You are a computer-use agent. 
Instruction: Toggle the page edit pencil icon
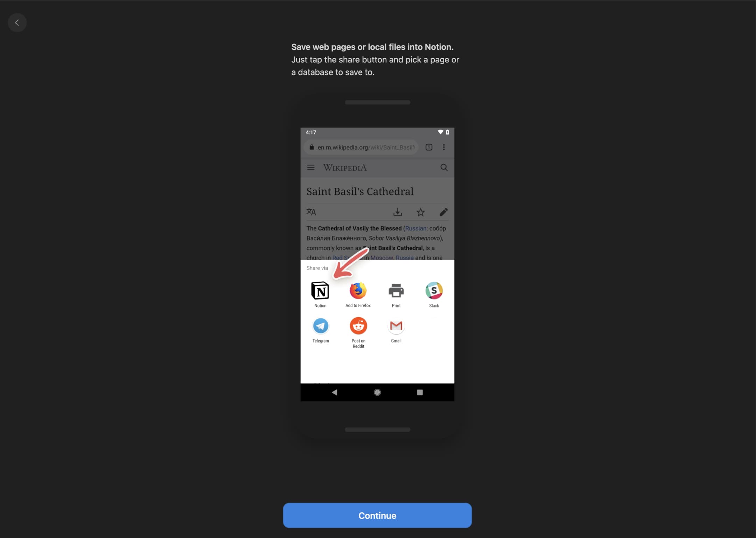[443, 211]
